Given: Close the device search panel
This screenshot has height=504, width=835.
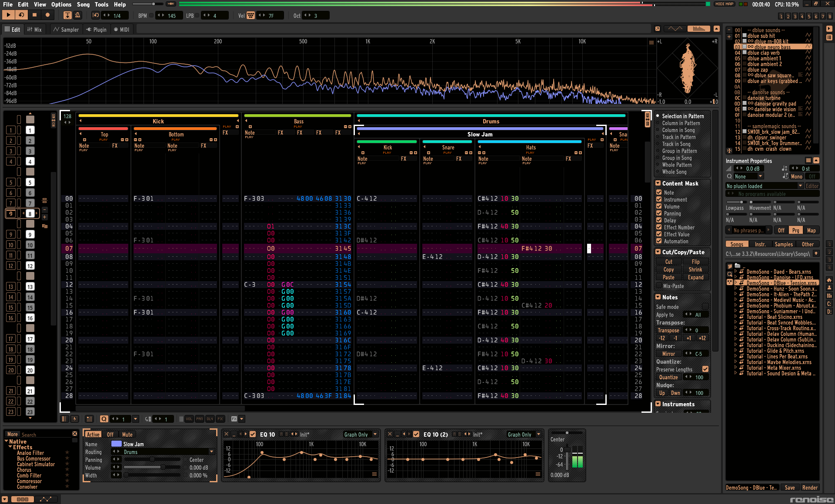Looking at the screenshot, I should point(75,434).
